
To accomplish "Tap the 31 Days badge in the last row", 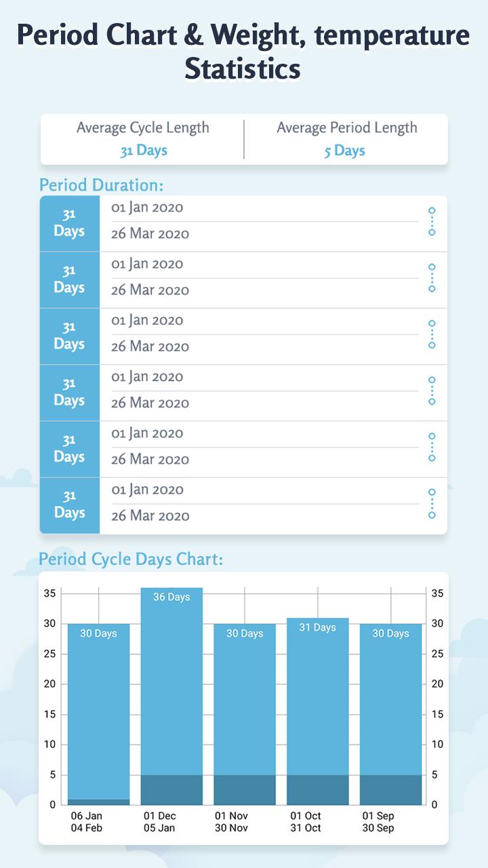I will point(69,505).
